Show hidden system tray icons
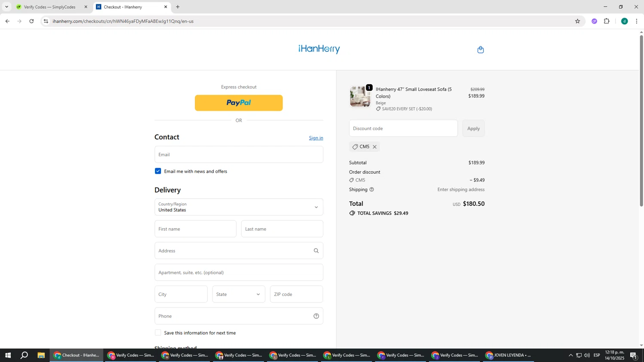This screenshot has height=362, width=644. (x=571, y=355)
